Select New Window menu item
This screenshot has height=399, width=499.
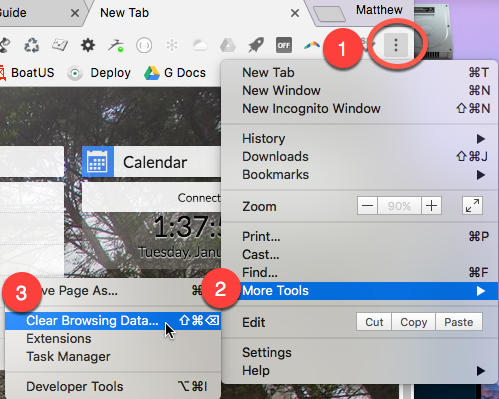coord(360,90)
